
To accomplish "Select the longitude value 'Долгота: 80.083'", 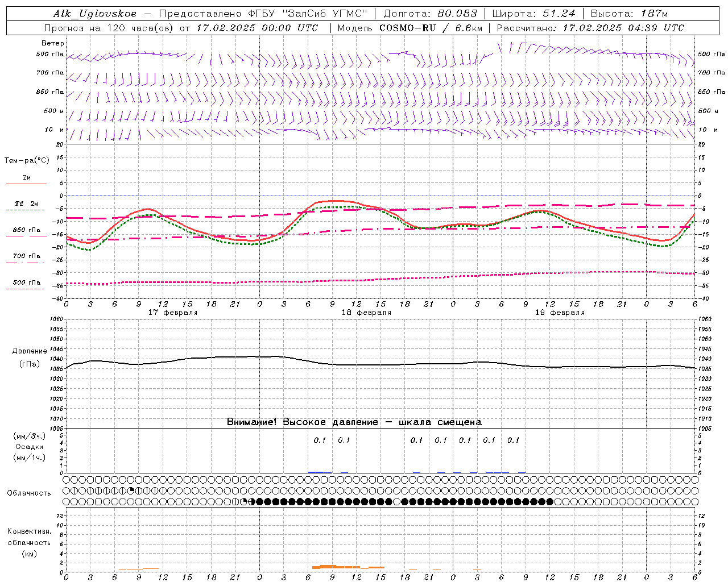I will point(431,14).
